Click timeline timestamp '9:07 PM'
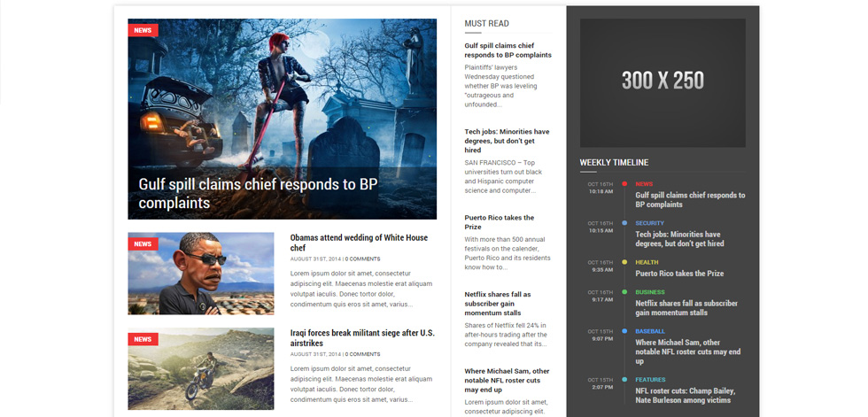868x417 pixels. [602, 338]
